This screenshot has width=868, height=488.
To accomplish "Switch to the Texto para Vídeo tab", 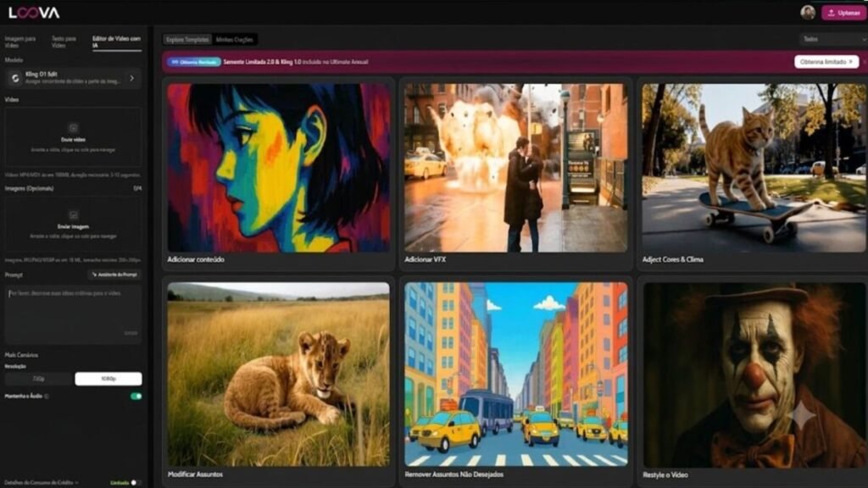I will [64, 42].
